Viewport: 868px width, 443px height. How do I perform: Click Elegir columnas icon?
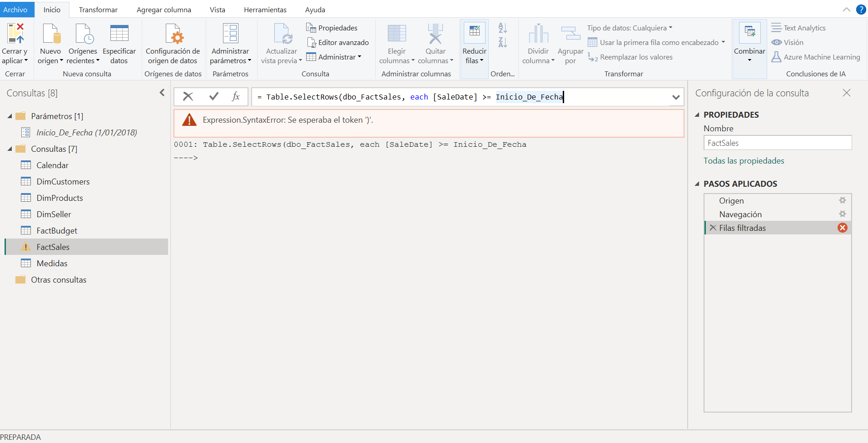(x=397, y=34)
